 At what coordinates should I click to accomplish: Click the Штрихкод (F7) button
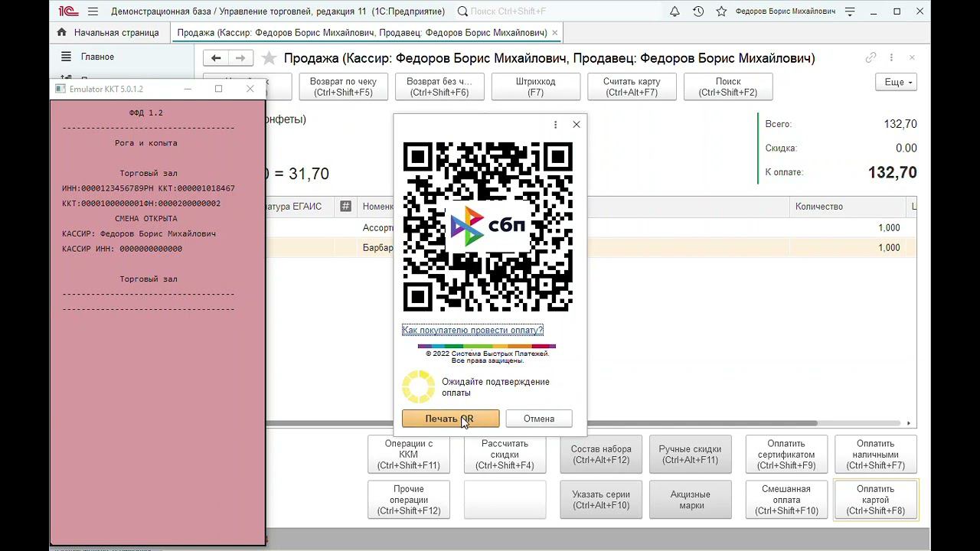[536, 86]
